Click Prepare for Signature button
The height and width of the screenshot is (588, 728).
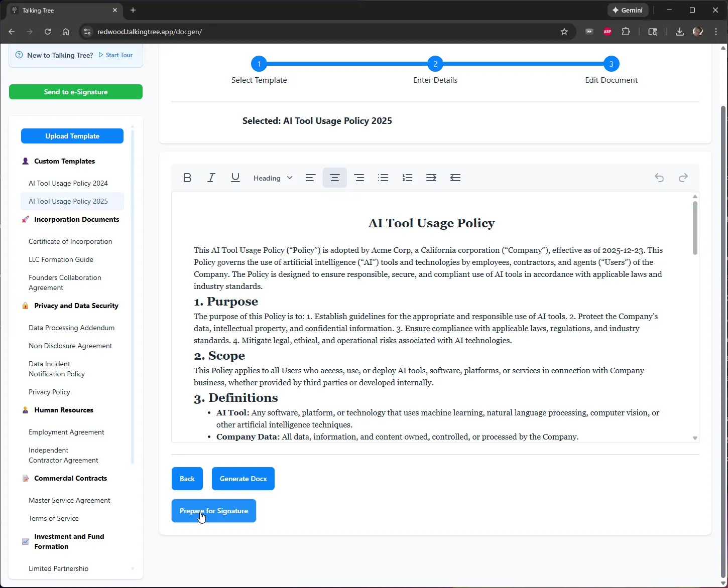214,511
